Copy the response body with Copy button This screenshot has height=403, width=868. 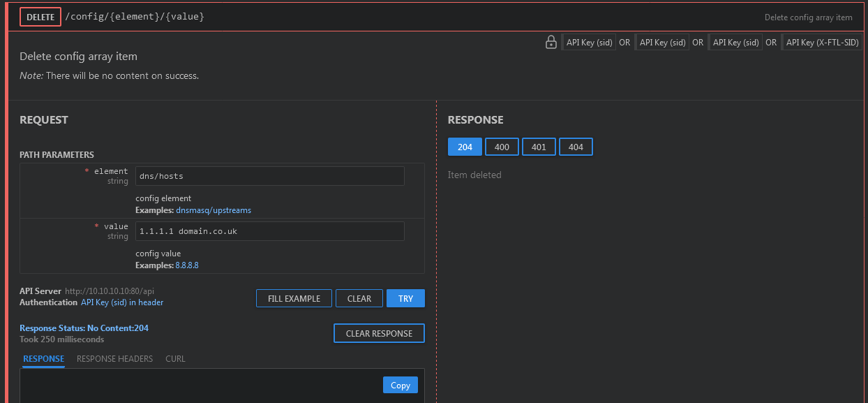coord(400,385)
